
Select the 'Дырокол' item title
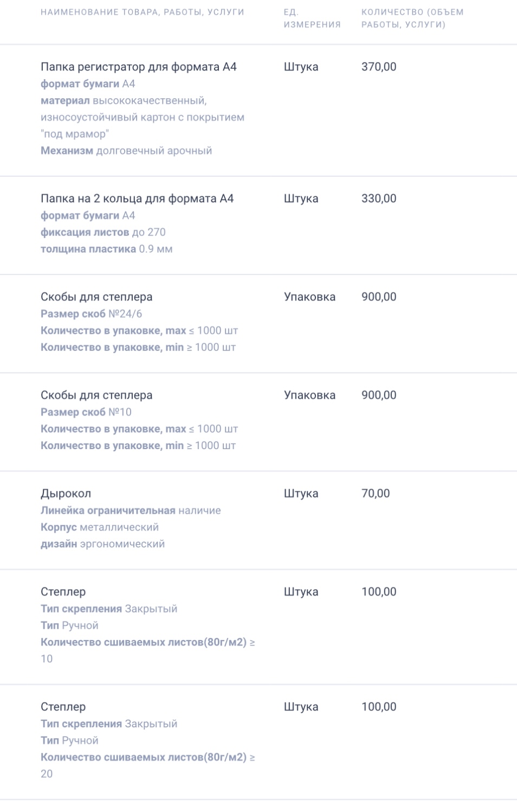(66, 493)
